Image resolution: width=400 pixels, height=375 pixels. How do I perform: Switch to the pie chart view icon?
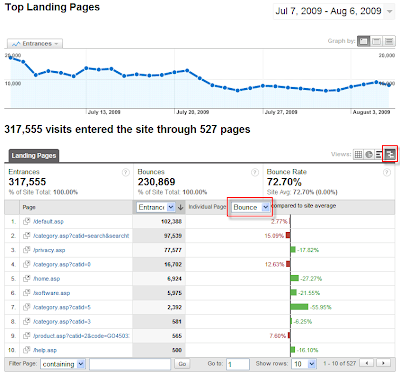(x=369, y=154)
